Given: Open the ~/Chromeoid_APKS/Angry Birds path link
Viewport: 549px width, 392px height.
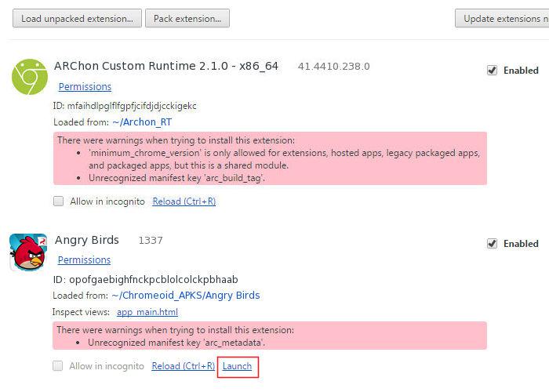Looking at the screenshot, I should point(186,296).
